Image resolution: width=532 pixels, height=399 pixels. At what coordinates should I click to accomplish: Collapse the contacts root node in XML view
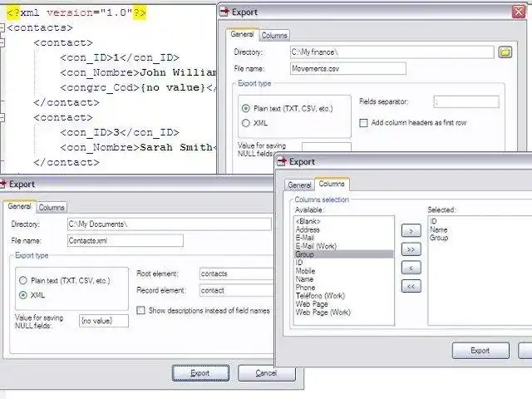tap(2, 27)
